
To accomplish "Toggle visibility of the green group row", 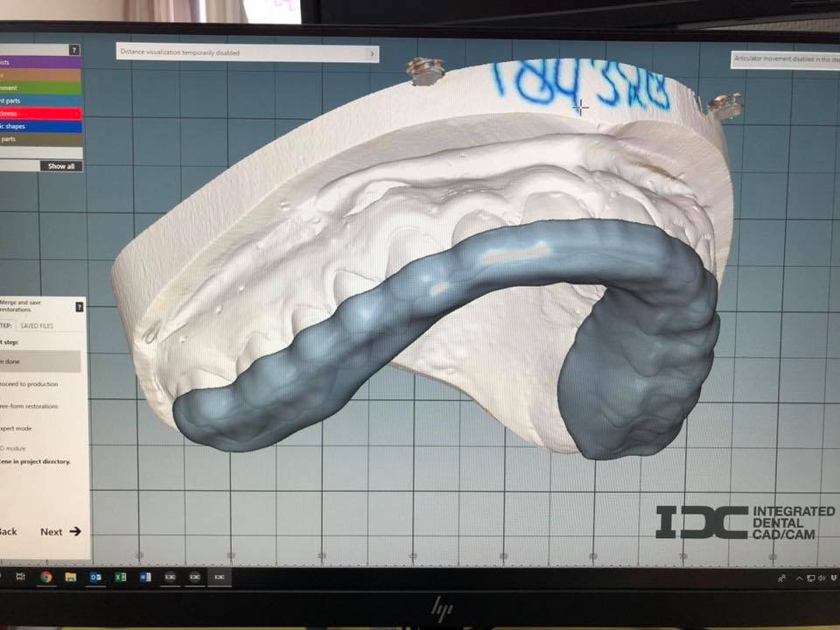I will 39,88.
